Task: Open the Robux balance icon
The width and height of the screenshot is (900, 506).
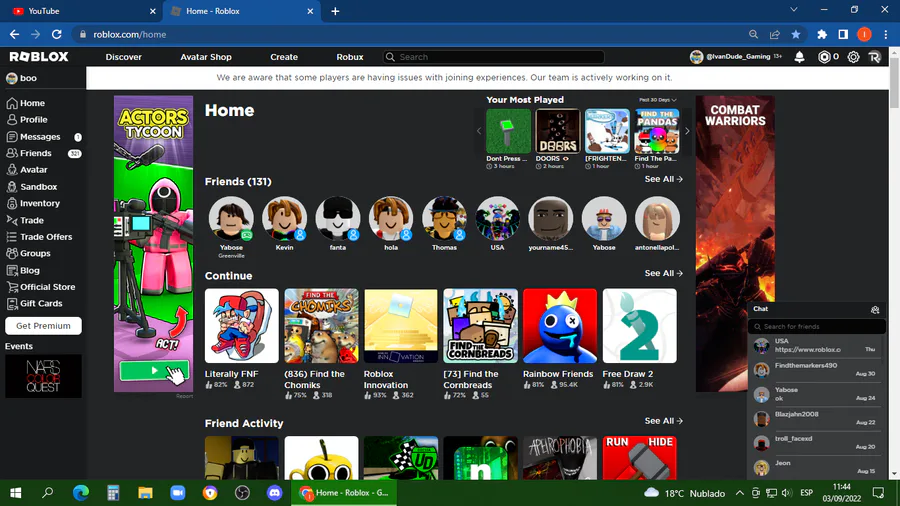Action: pos(824,57)
